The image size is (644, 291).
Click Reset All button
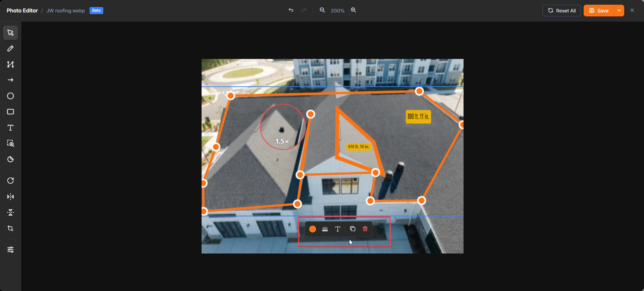[561, 11]
